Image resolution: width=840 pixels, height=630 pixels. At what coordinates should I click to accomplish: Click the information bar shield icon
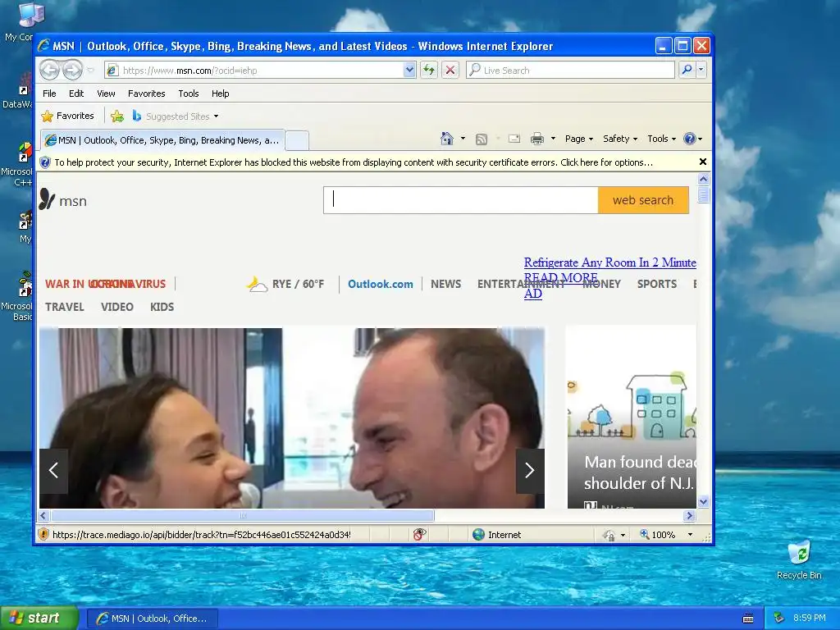click(45, 162)
